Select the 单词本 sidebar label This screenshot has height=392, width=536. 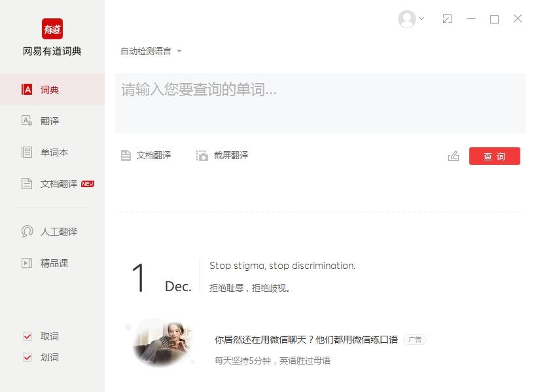[x=54, y=152]
